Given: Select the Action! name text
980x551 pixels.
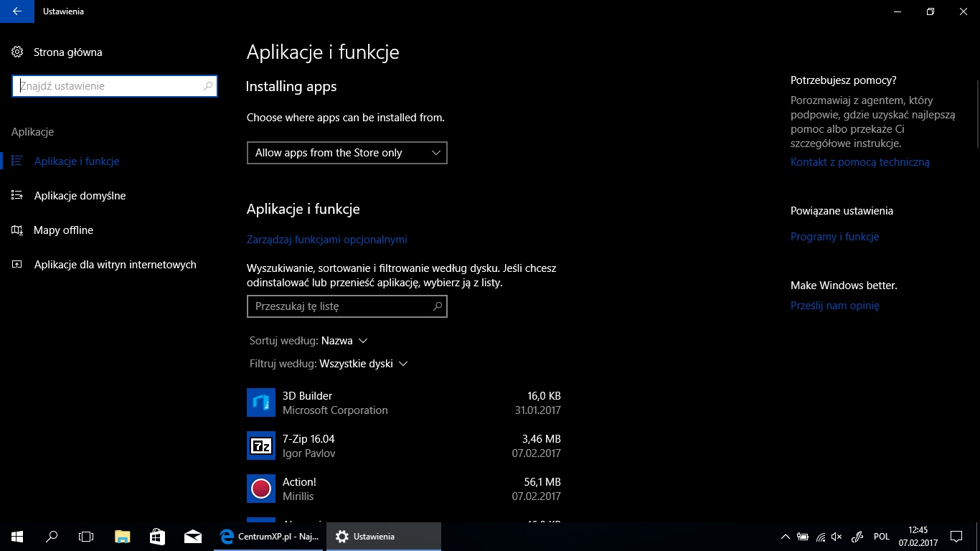Looking at the screenshot, I should 299,482.
